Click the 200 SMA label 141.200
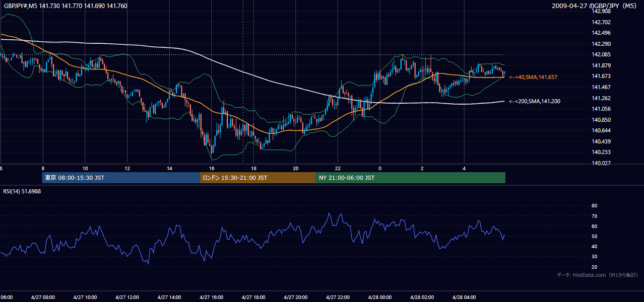Viewport: 644px width, 302px height. 535,101
